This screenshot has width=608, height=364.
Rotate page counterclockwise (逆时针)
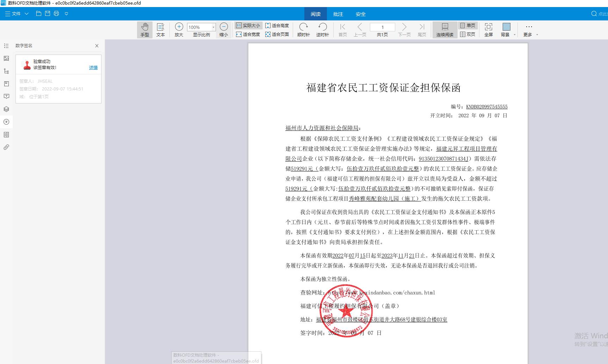point(322,30)
